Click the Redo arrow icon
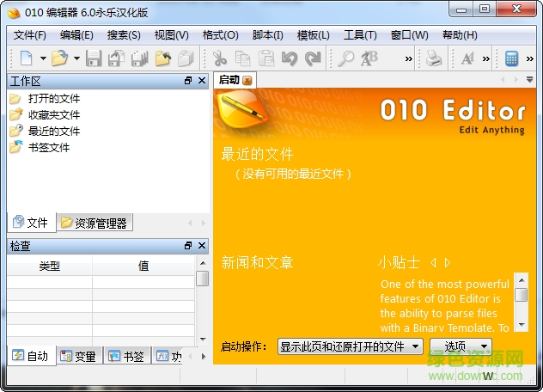Viewport: 543px width, 392px height. click(313, 58)
